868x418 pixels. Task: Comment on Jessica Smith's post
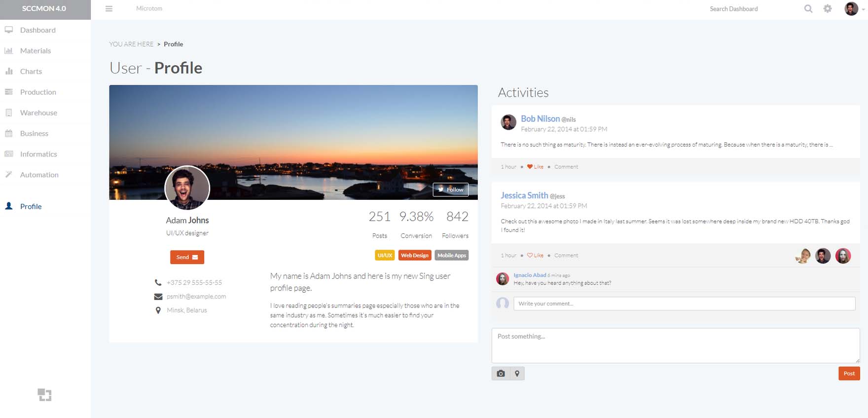566,256
